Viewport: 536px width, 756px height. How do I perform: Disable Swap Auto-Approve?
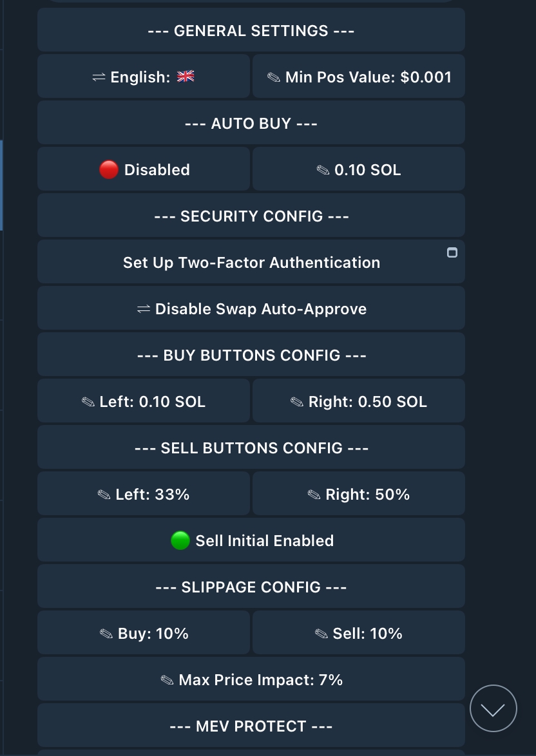point(251,308)
